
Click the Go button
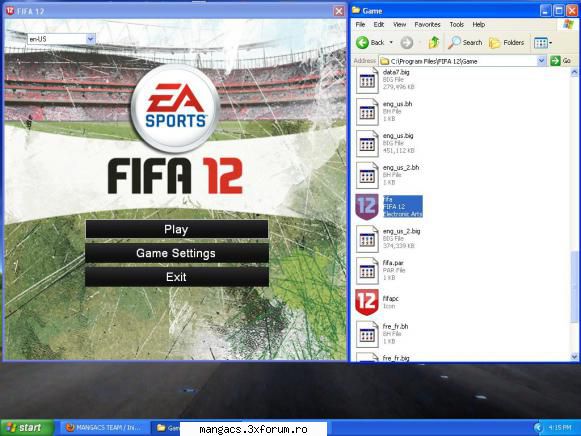561,61
